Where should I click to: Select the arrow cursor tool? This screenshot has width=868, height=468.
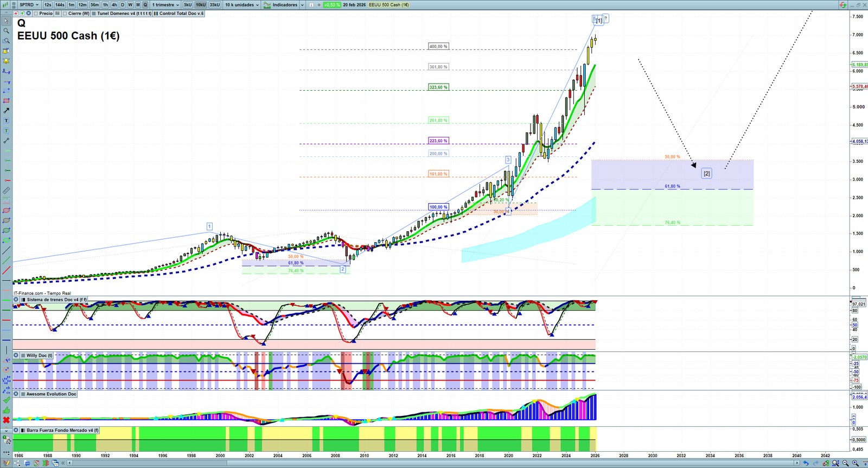click(x=7, y=21)
